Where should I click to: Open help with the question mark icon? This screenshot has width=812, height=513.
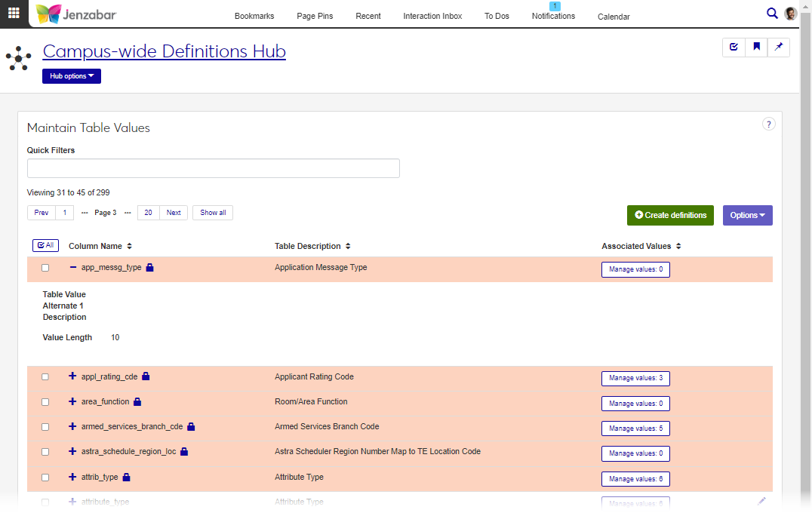click(x=768, y=124)
